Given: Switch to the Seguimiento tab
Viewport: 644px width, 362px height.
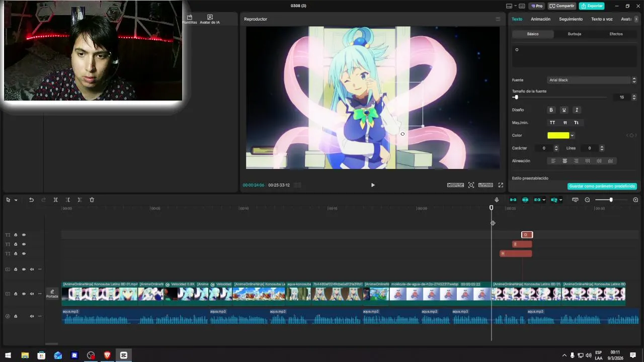Looking at the screenshot, I should pyautogui.click(x=571, y=19).
